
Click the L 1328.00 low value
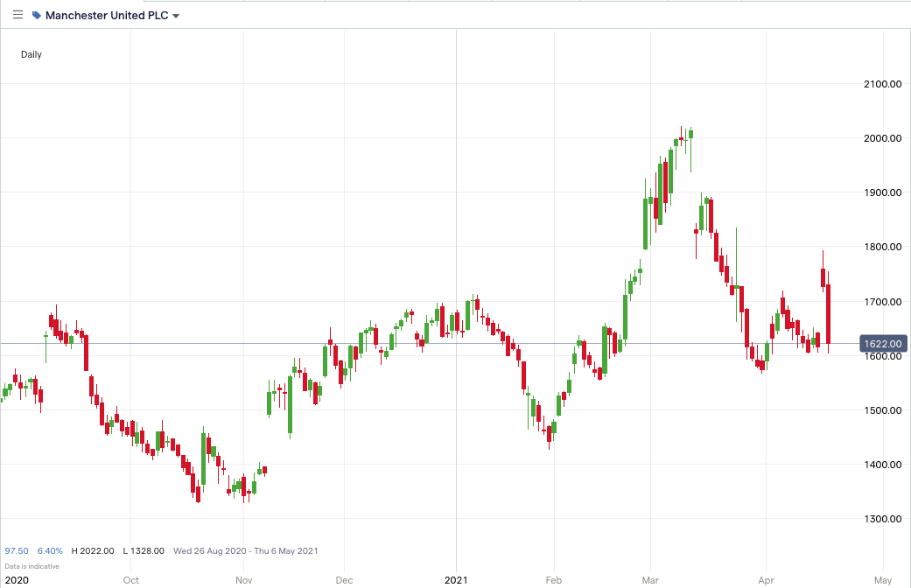[144, 551]
